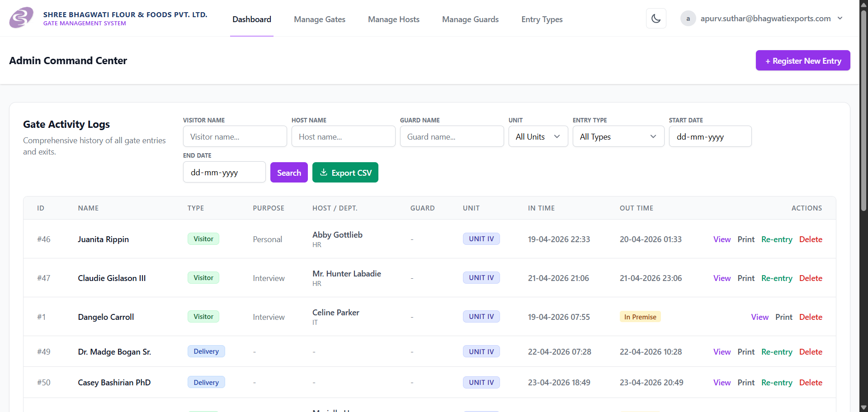This screenshot has height=412, width=868.
Task: Click host name Abby Gottlieb
Action: click(337, 235)
